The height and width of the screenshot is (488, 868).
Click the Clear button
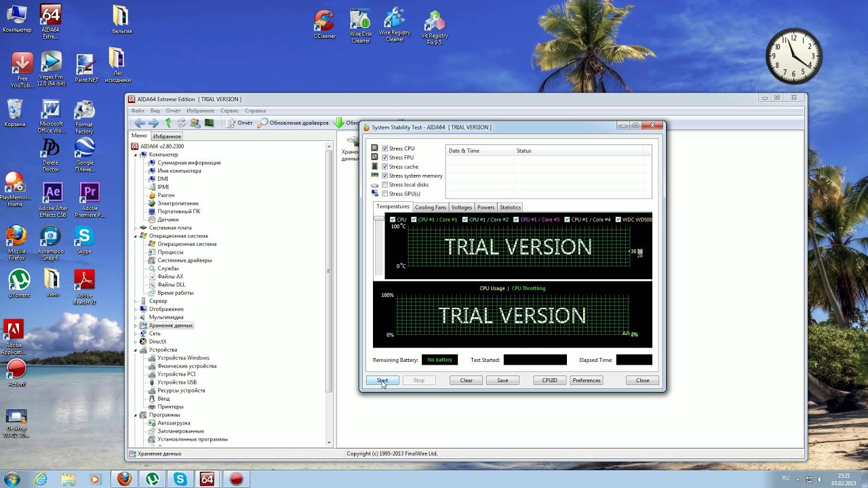467,380
